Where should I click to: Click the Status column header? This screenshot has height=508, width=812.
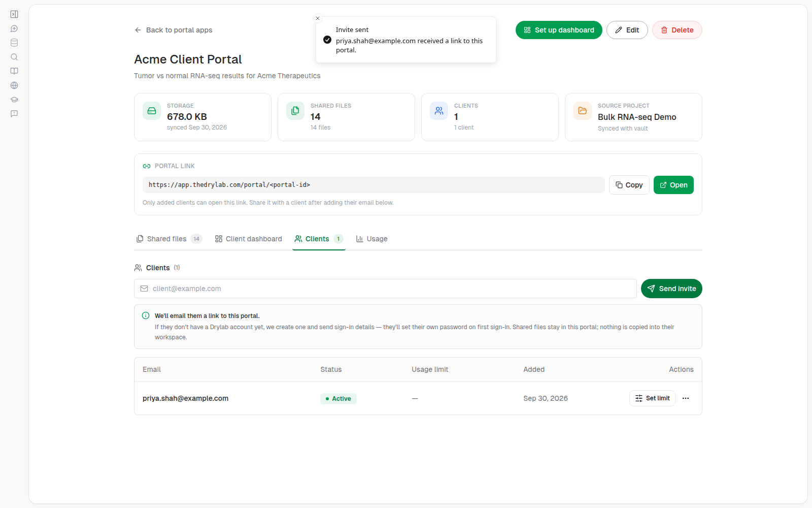(331, 369)
